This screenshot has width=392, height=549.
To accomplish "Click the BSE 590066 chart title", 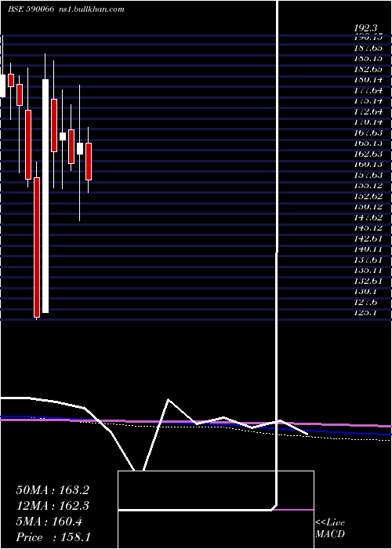I will click(31, 9).
